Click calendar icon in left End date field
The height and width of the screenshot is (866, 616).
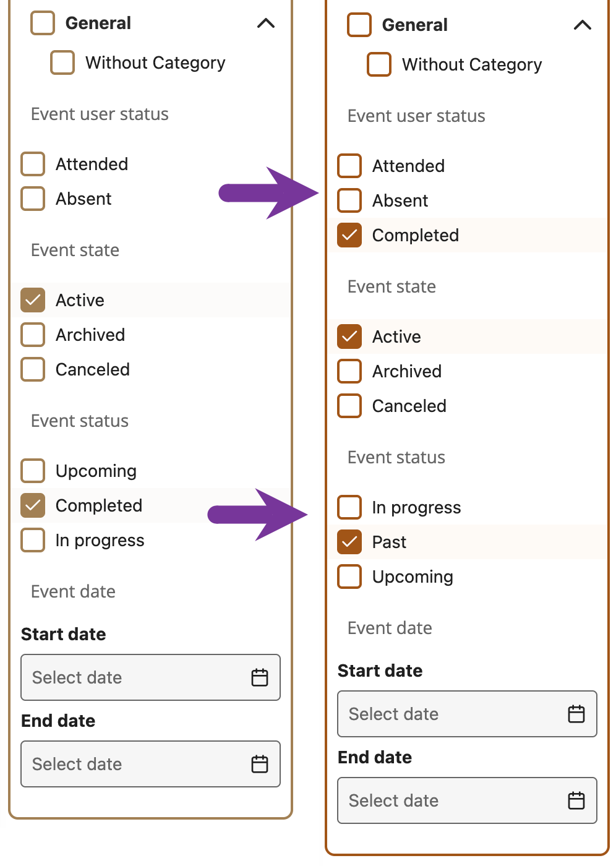point(260,764)
